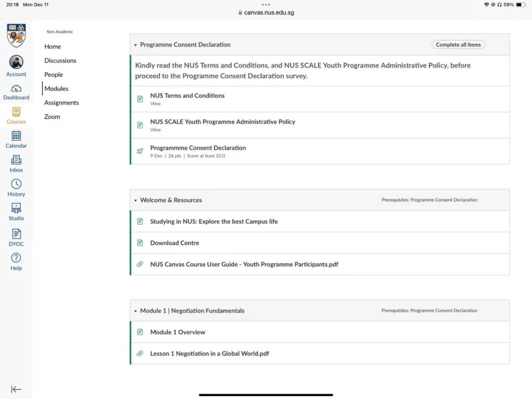532x399 pixels.
Task: Open the Download Centre page link
Action: (x=175, y=243)
